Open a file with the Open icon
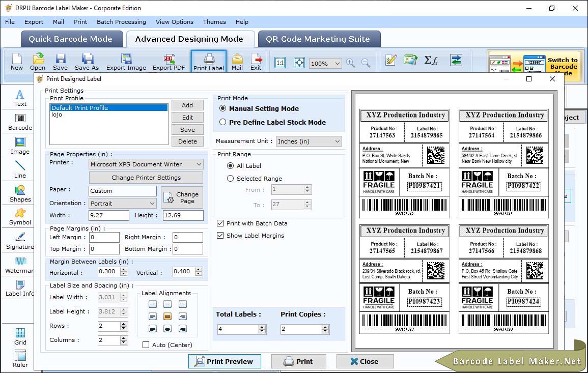This screenshot has width=588, height=373. (x=38, y=62)
